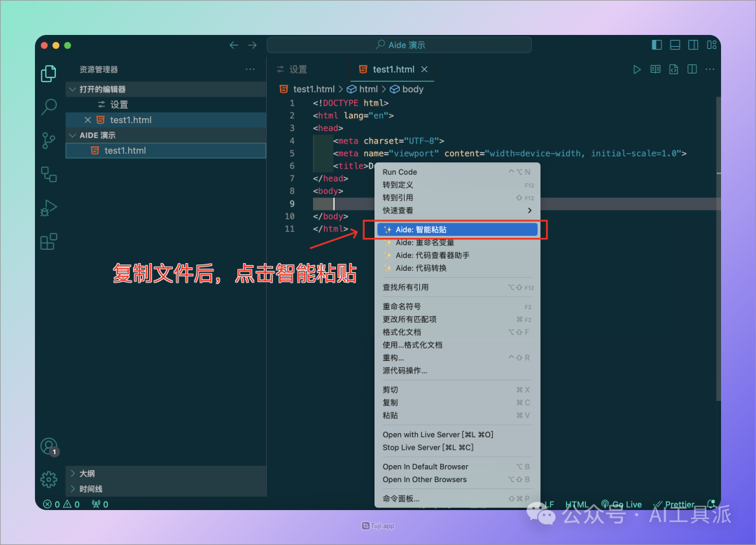Expand the 时间线 timeline section

165,489
